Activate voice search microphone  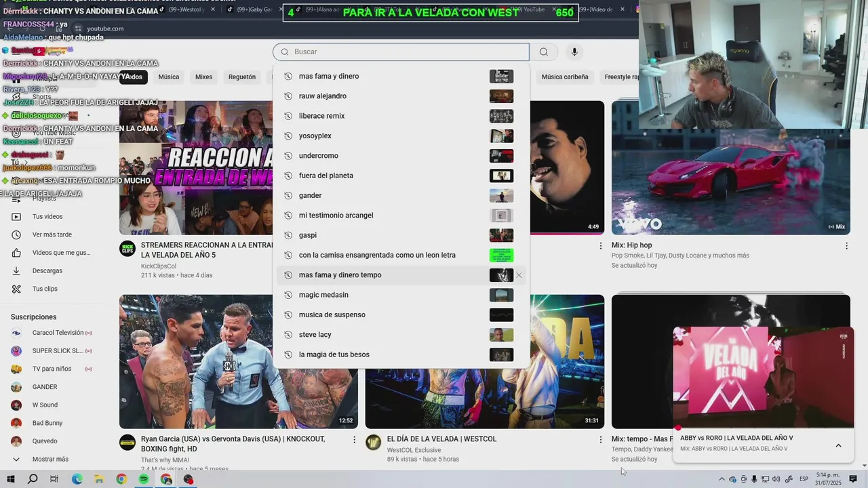pos(574,52)
